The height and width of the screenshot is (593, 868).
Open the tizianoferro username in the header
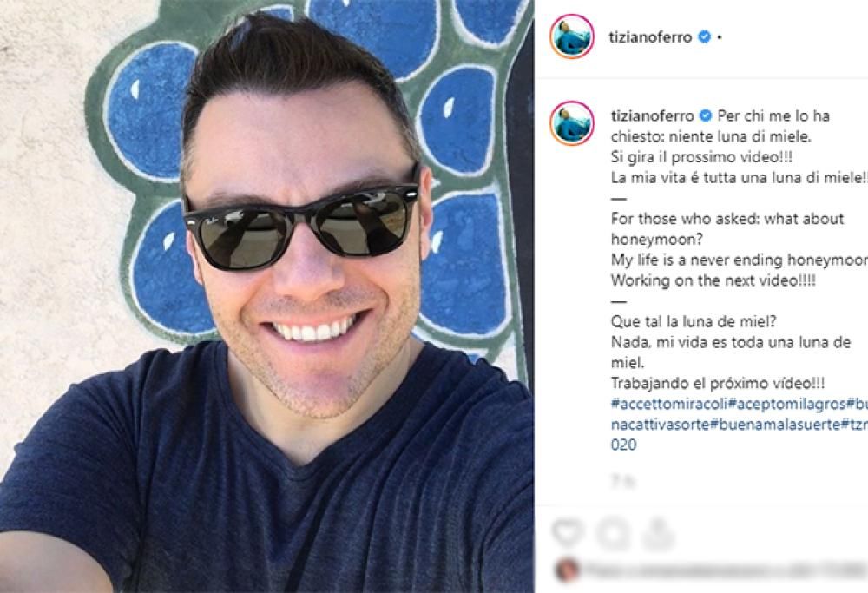[650, 37]
